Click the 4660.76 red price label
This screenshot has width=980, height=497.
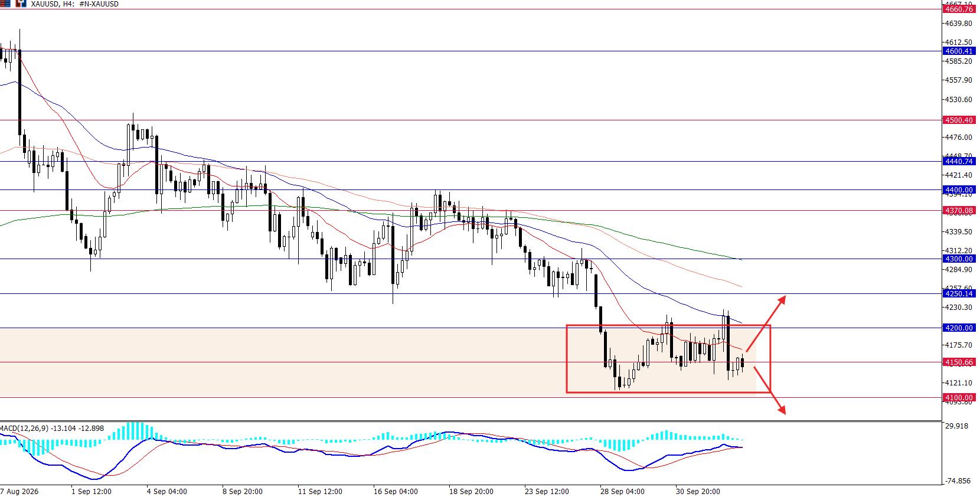click(x=959, y=9)
